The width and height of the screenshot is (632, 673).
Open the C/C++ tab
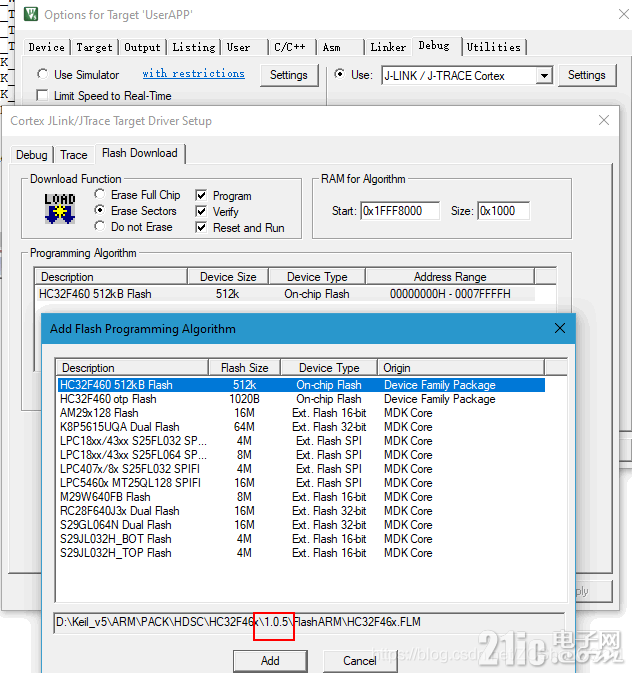pyautogui.click(x=290, y=47)
